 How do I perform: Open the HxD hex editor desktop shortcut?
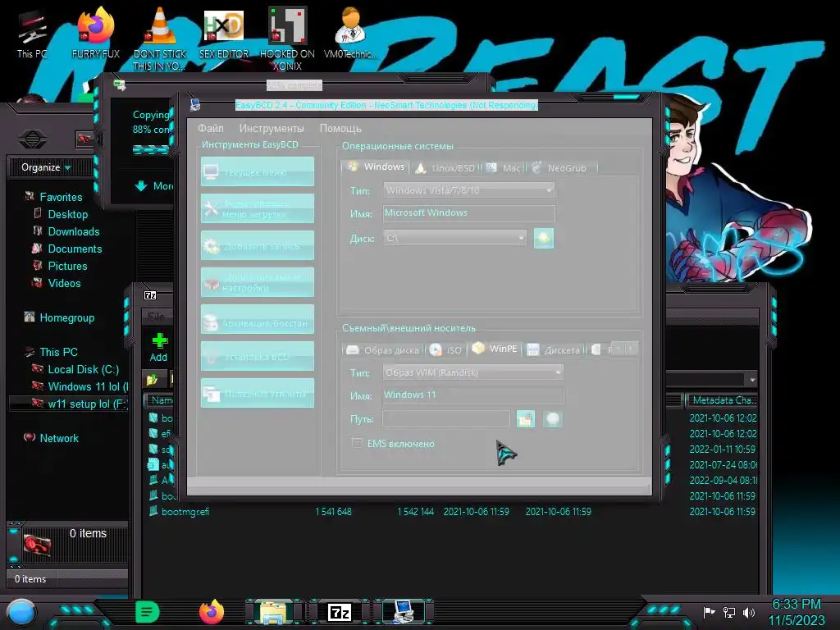point(224,33)
